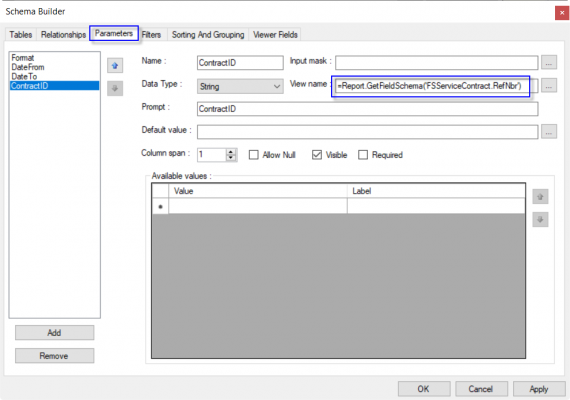Move selected parameter down arrow button
The height and width of the screenshot is (400, 570).
[115, 88]
